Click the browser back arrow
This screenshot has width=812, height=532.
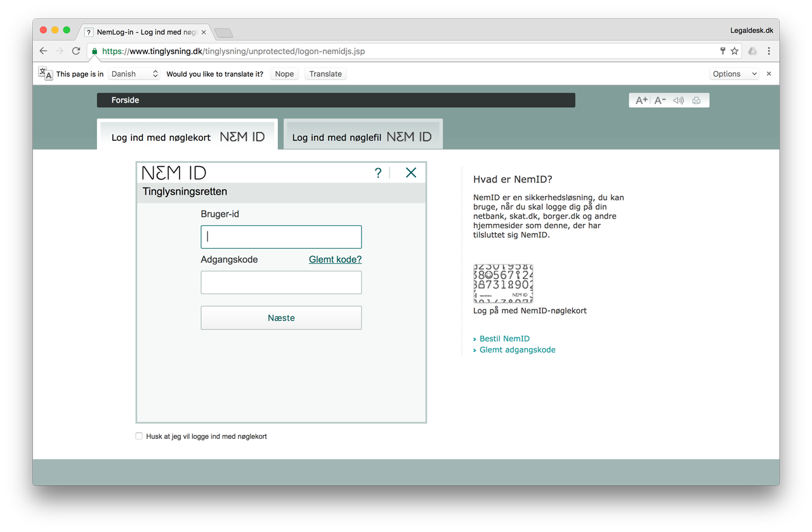(43, 51)
